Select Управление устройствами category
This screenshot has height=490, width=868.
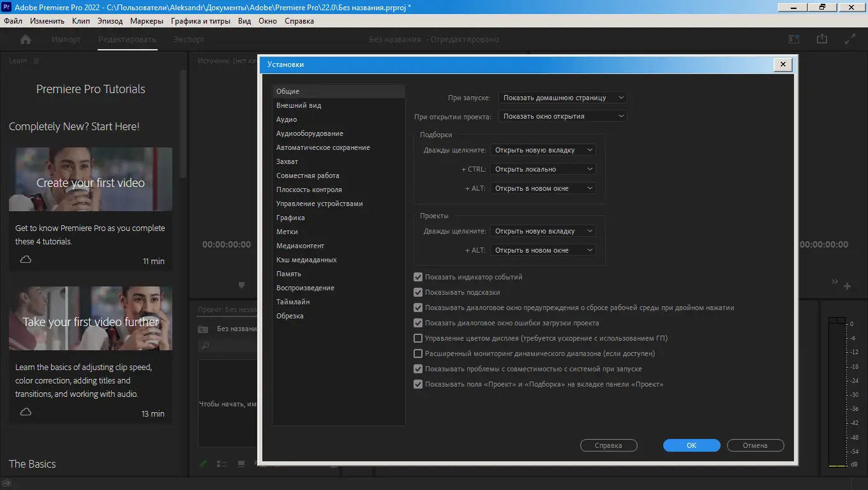tap(339, 204)
